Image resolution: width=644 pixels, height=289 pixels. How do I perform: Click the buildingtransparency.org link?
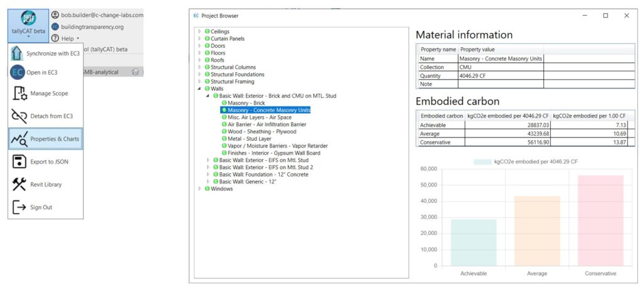point(92,26)
